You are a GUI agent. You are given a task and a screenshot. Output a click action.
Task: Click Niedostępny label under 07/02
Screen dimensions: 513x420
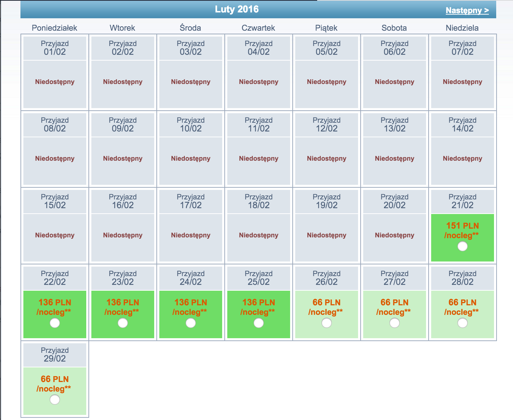point(463,82)
